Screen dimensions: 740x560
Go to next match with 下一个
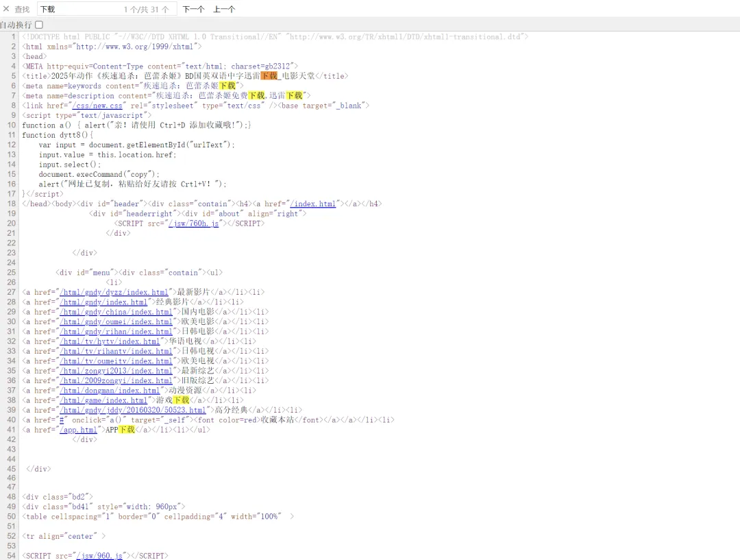tap(193, 9)
